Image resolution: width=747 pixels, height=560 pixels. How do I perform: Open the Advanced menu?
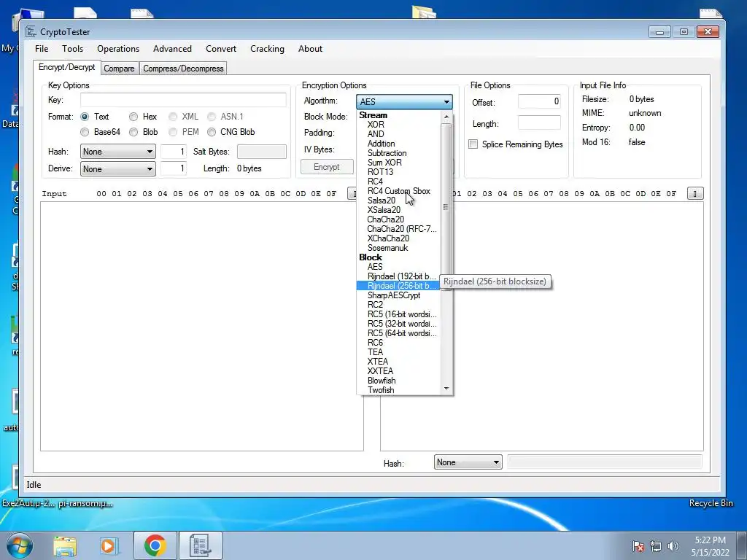click(x=172, y=49)
